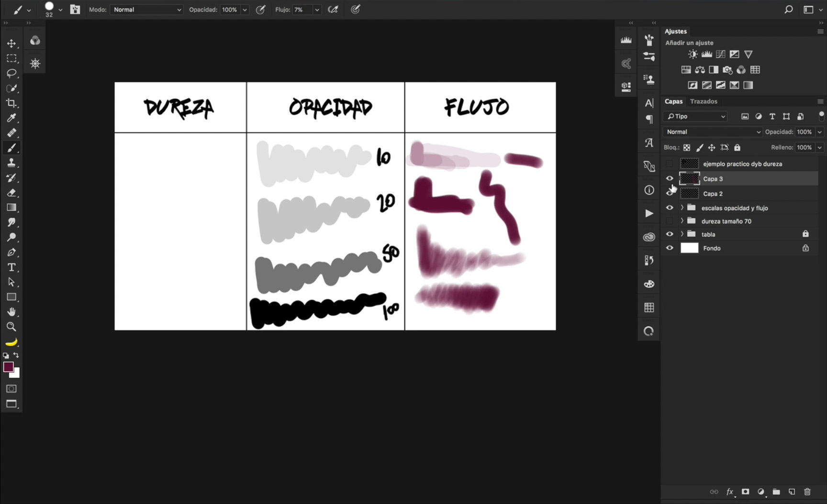827x504 pixels.
Task: Switch to the Trazados tab
Action: [x=704, y=101]
